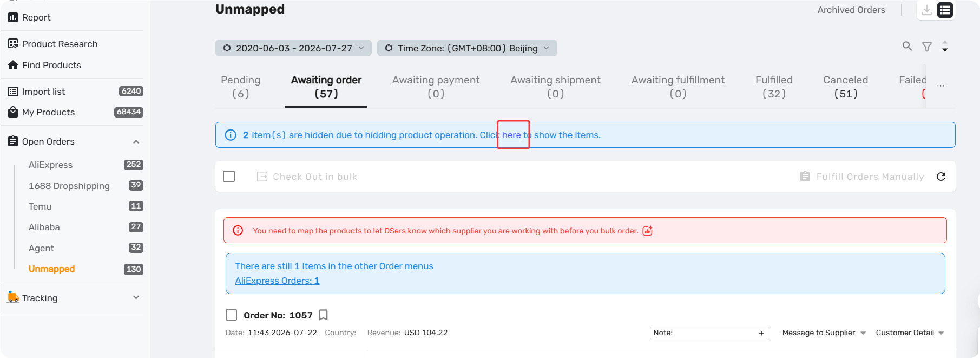Click the 'here' link to show items
Viewport: 980px width, 358px height.
coord(511,135)
